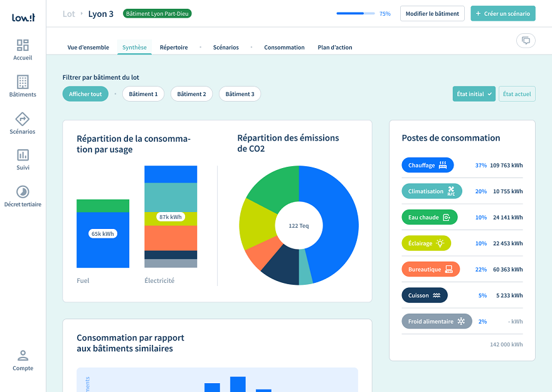Click the Lot breadcrumb link
The width and height of the screenshot is (552, 392).
69,14
